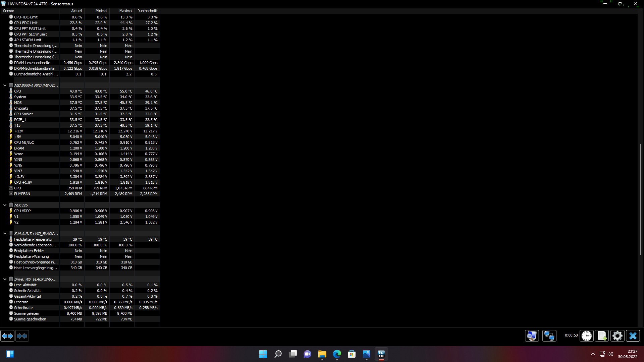This screenshot has width=644, height=362.
Task: Collapse the S.M.A.R.T. WD_BLACK group
Action: click(5, 234)
